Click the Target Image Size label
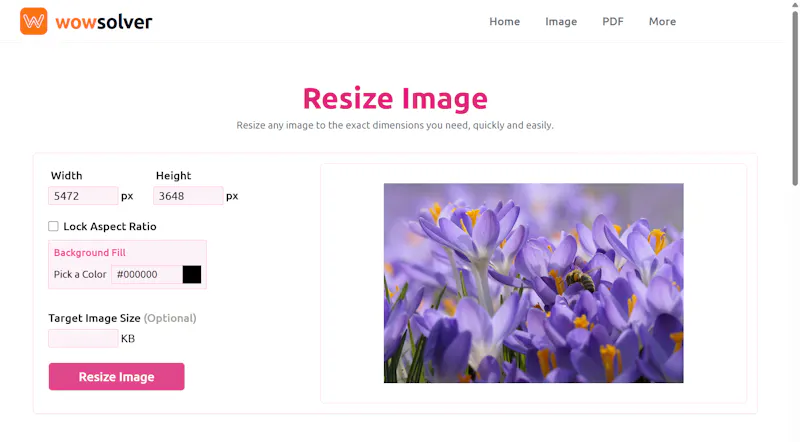The width and height of the screenshot is (800, 442). click(94, 318)
